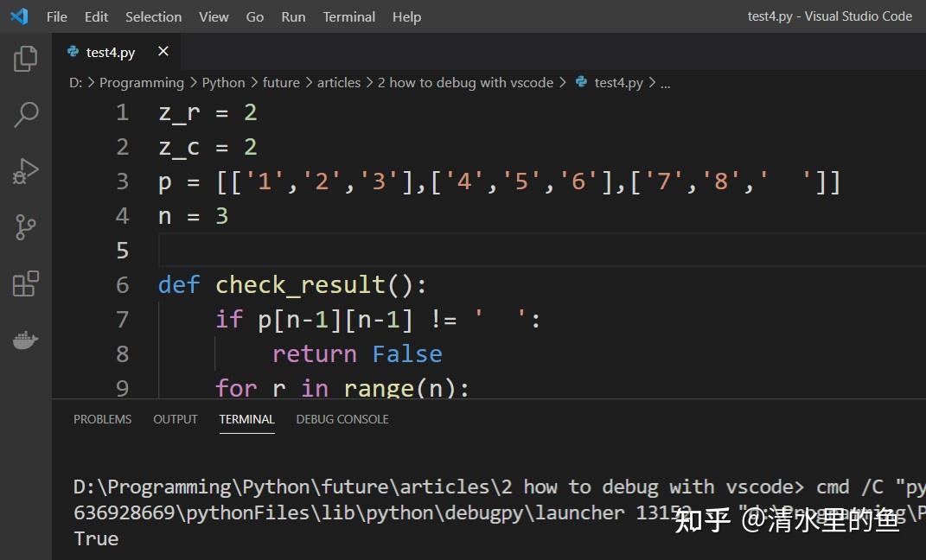This screenshot has width=926, height=560.
Task: Click the VS Code logo icon
Action: pos(19,16)
